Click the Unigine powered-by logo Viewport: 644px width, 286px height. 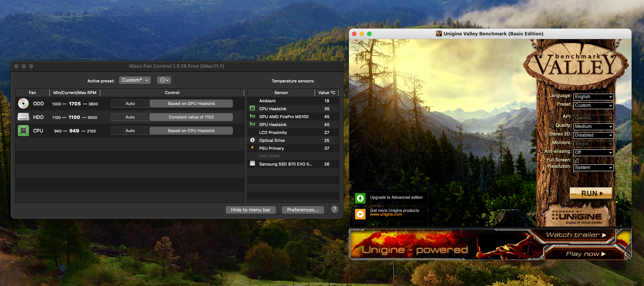coord(578,216)
